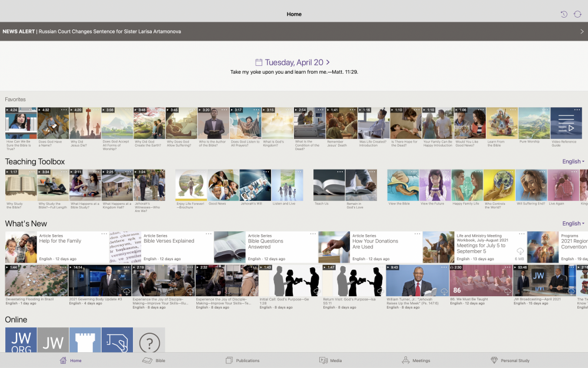The image size is (588, 368).
Task: Open the gray JW Broadcasting icon under Online
Action: [x=53, y=341]
